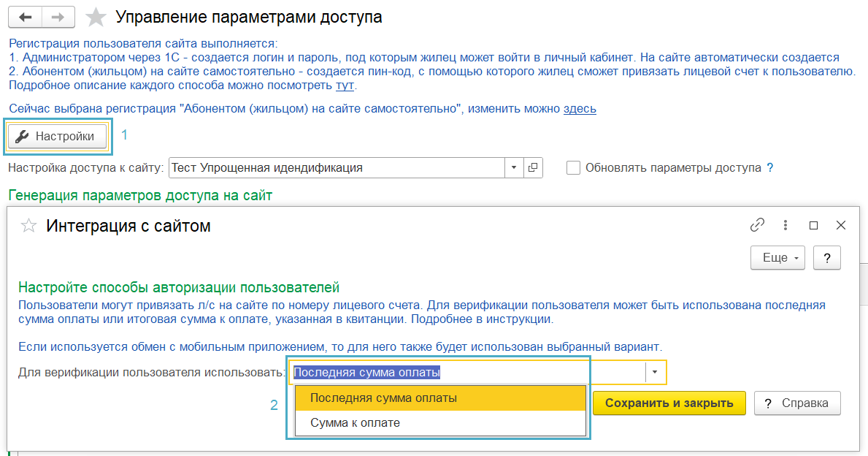
Task: Collapse the verification method dropdown arrow
Action: 655,373
